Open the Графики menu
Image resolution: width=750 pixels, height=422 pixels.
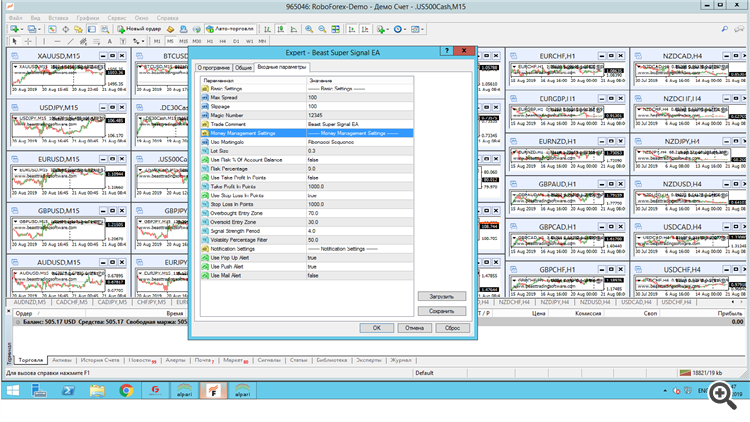[87, 18]
